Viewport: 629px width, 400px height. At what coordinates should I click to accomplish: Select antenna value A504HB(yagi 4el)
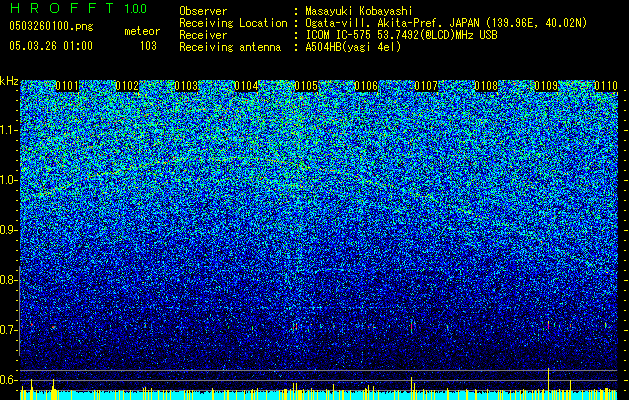tap(353, 47)
